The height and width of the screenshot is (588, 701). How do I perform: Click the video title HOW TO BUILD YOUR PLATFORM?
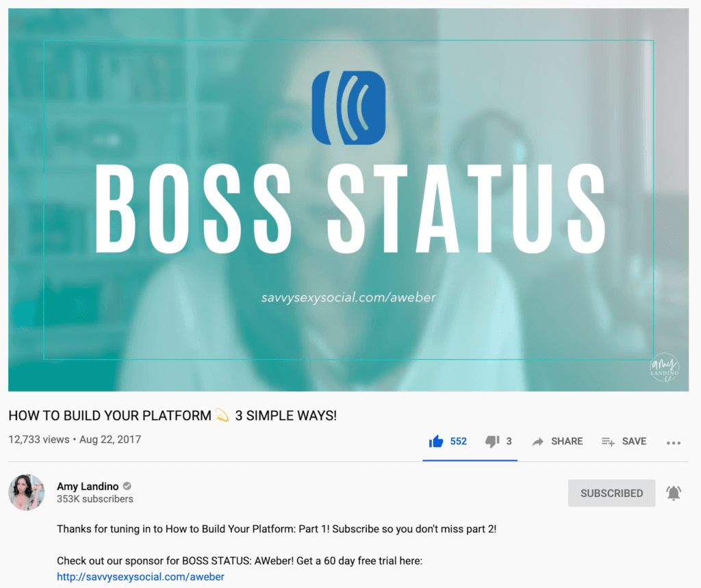173,416
